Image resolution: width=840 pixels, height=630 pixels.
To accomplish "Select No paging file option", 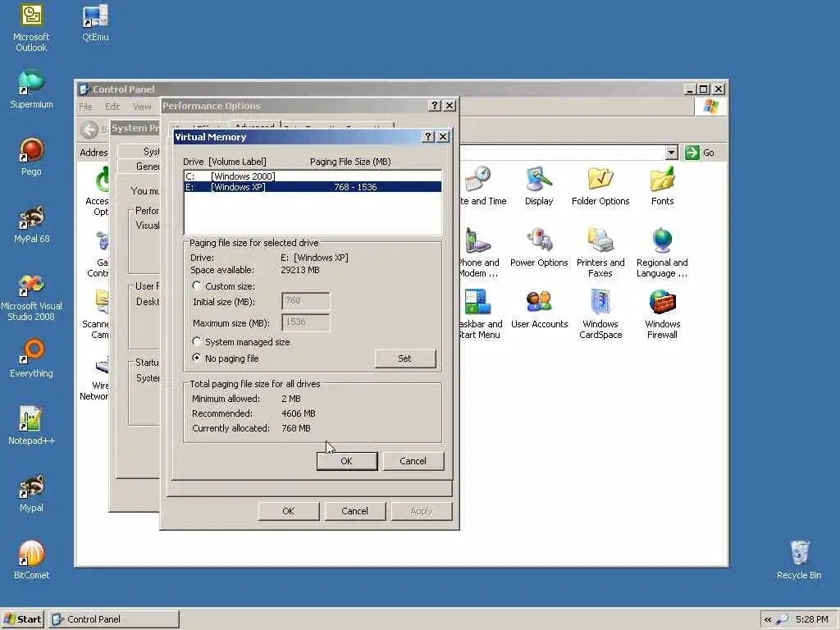I will pos(197,358).
